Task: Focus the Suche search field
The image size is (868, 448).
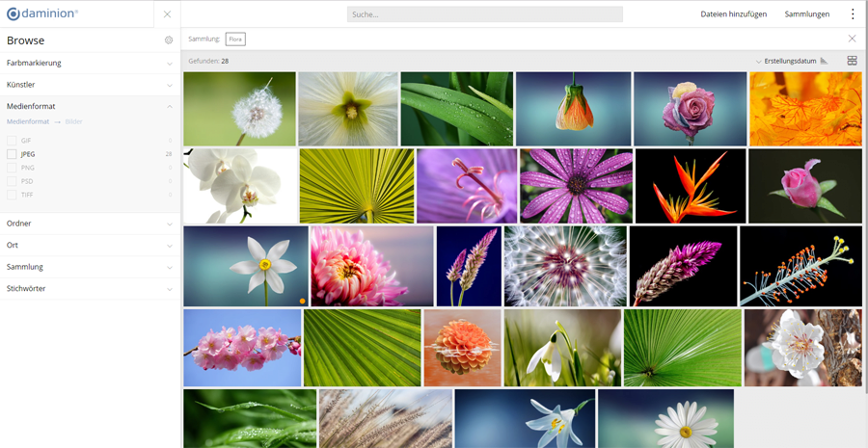Action: point(484,14)
